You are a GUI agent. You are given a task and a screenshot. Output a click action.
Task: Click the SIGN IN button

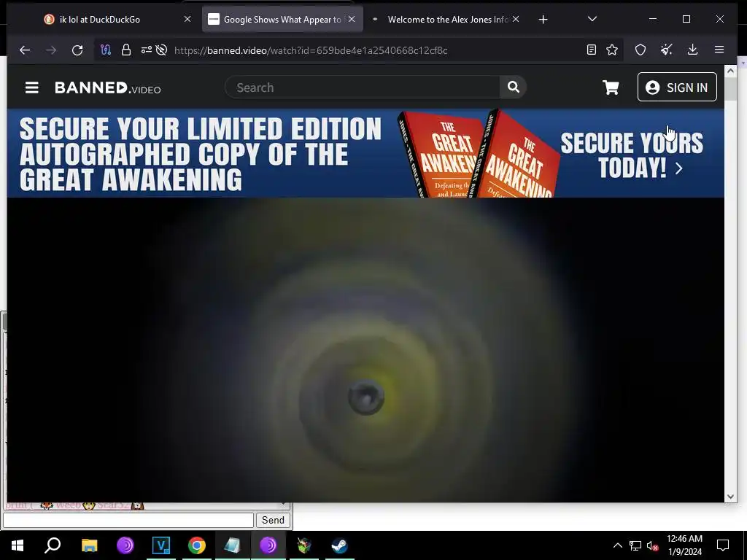[x=677, y=87]
